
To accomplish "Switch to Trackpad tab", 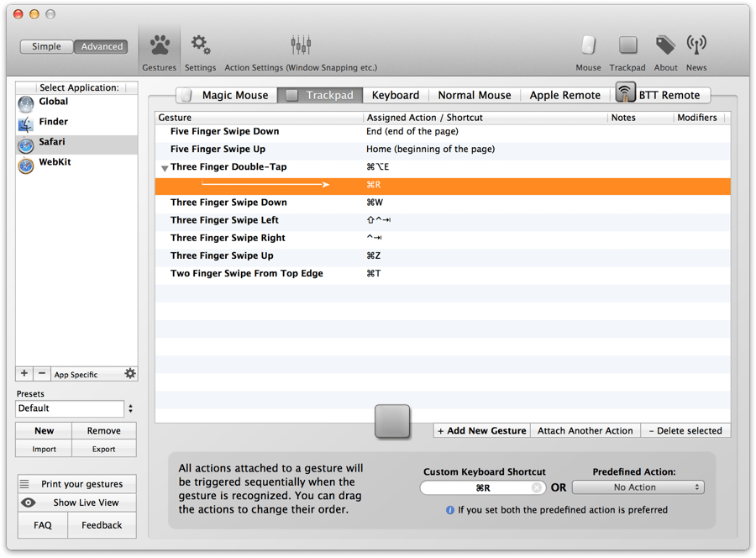I will [x=320, y=95].
